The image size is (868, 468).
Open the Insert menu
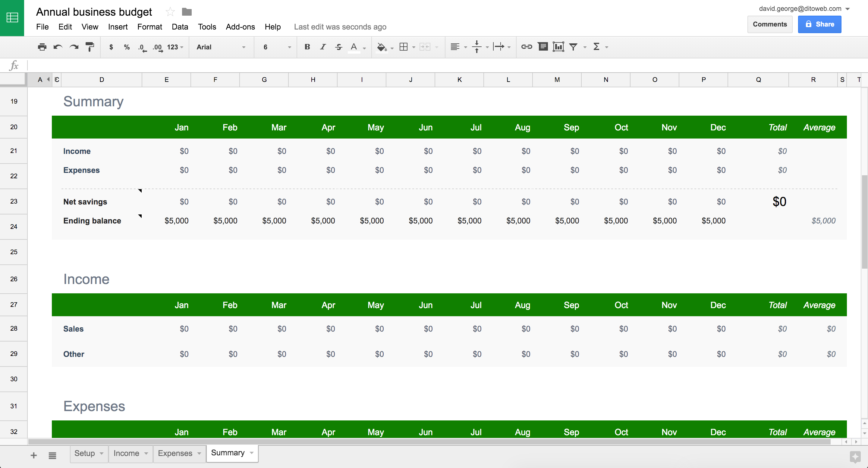click(x=117, y=26)
